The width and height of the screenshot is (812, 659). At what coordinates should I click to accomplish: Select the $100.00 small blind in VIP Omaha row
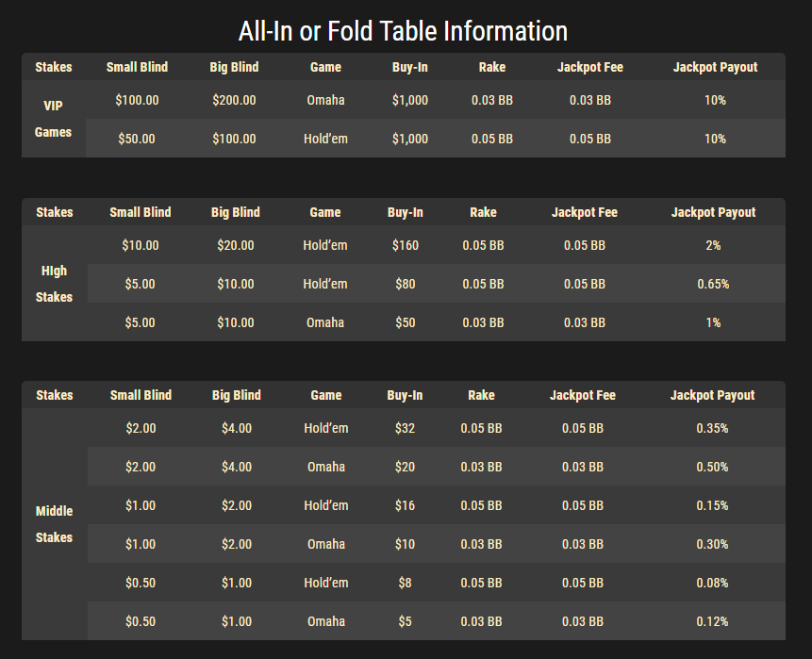138,100
